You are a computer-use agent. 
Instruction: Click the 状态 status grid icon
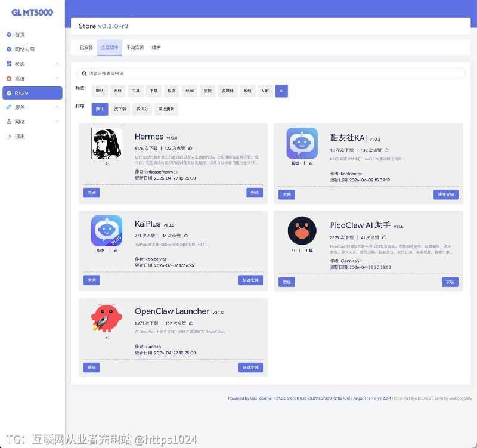click(9, 64)
